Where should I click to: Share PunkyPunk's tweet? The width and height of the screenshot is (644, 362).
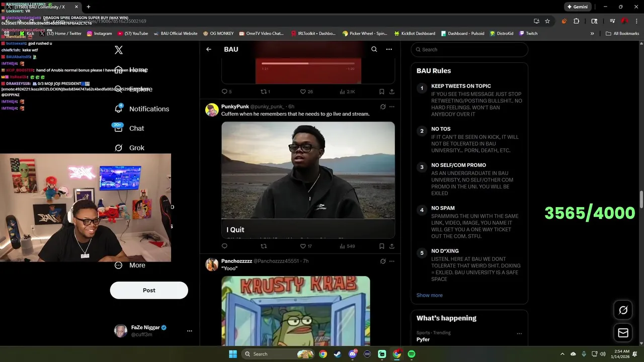tap(391, 246)
